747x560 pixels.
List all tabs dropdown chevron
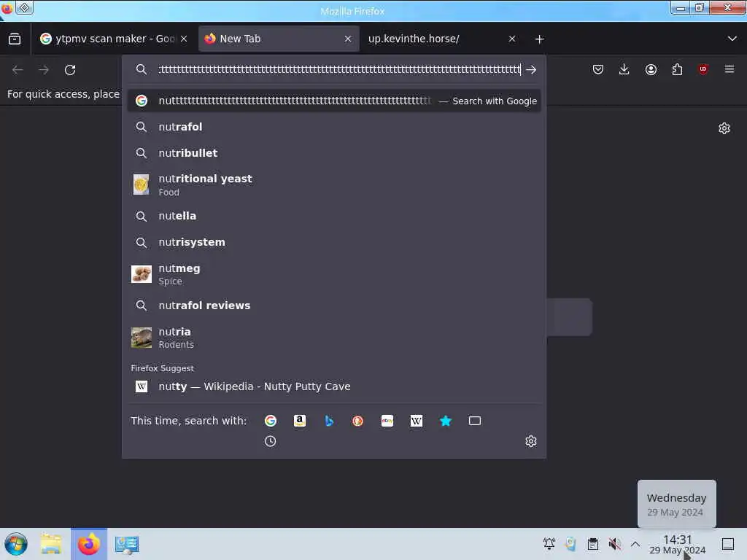732,39
